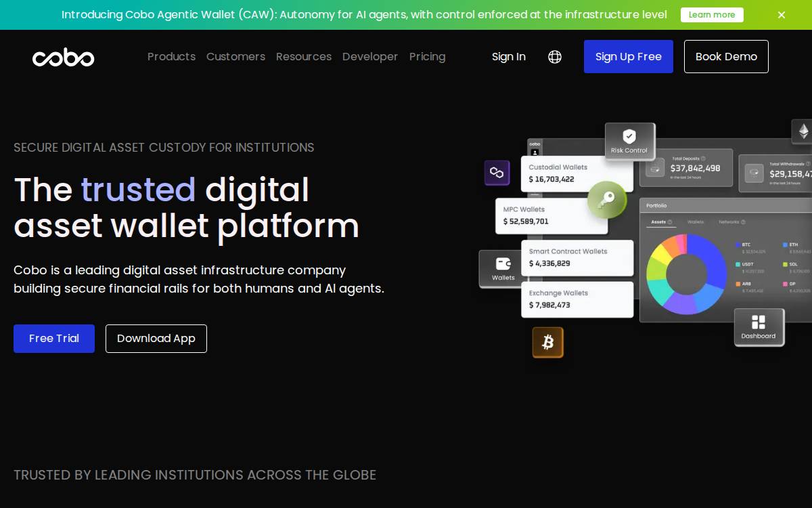Go to the Pricing page
812x508 pixels.
(428, 57)
